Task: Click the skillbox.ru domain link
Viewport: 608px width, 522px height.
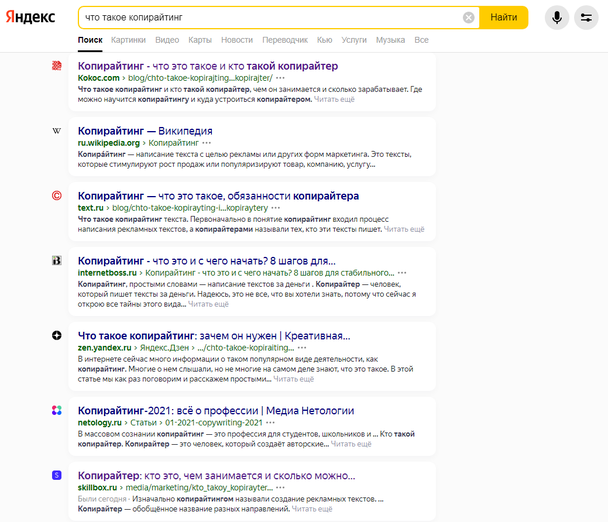Action: click(x=97, y=487)
